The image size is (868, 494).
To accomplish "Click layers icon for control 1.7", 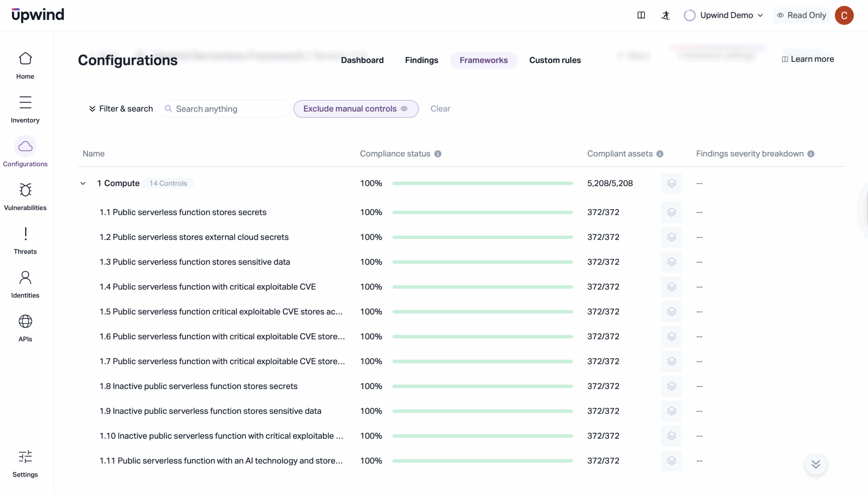I will coord(671,361).
